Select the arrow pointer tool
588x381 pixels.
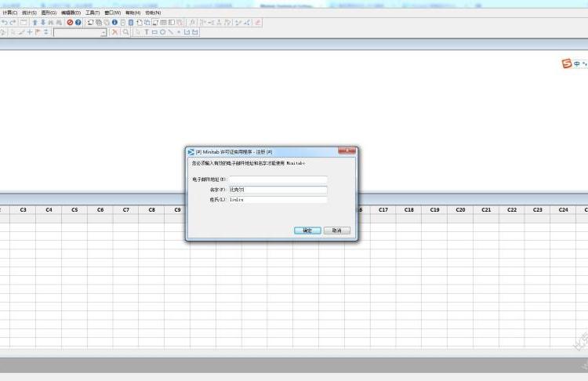pyautogui.click(x=138, y=32)
